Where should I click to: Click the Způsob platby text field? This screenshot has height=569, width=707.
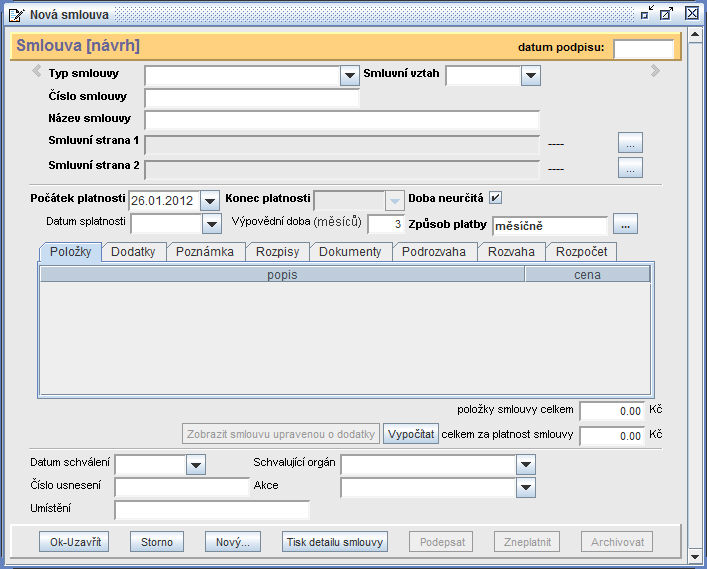point(550,226)
